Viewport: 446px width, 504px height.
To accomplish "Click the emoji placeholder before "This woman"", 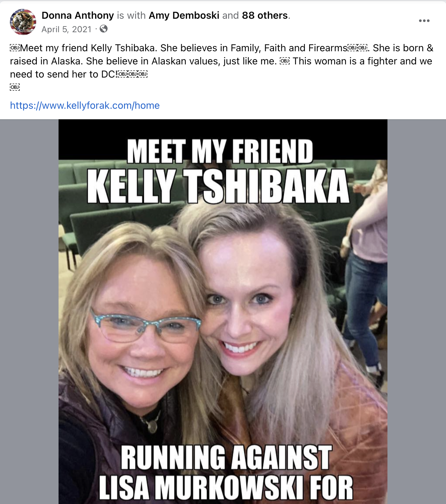I will pos(285,61).
